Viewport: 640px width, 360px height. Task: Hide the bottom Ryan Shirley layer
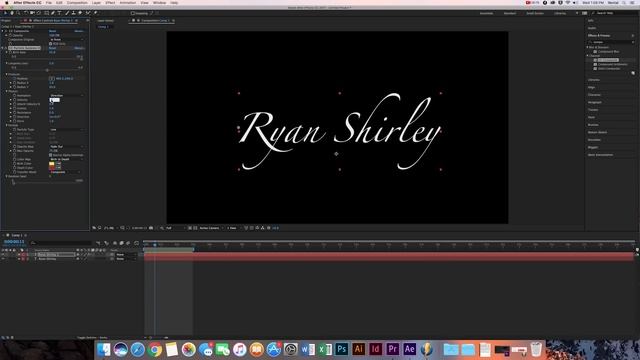click(x=3, y=259)
